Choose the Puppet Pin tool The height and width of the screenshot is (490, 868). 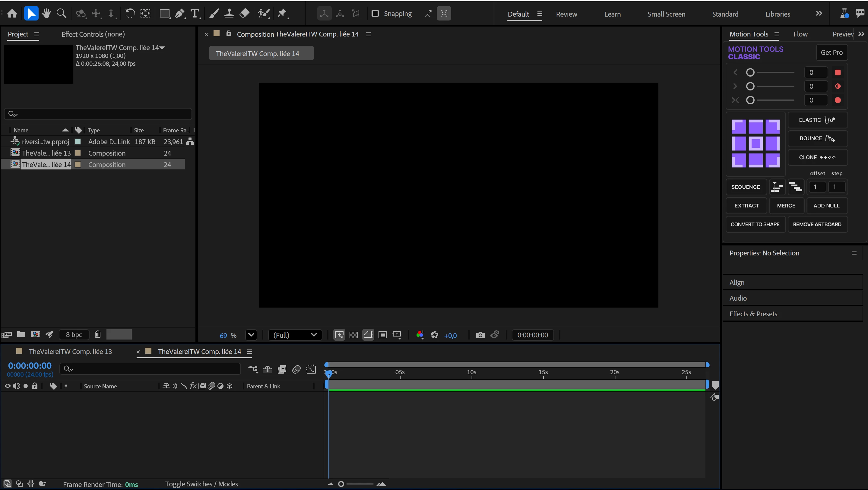tap(282, 14)
